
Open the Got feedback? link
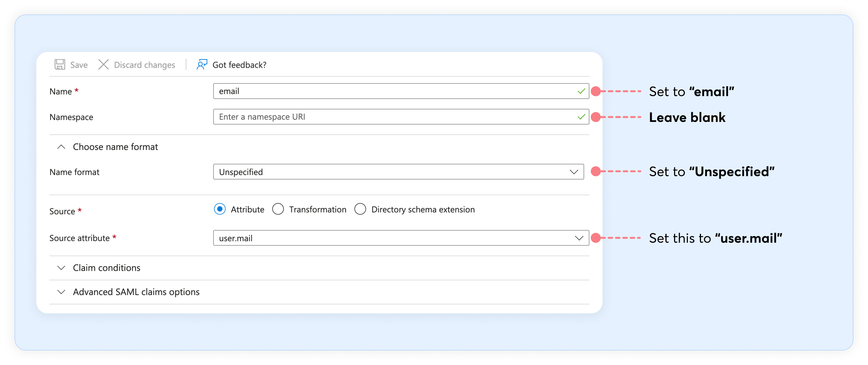coord(239,65)
